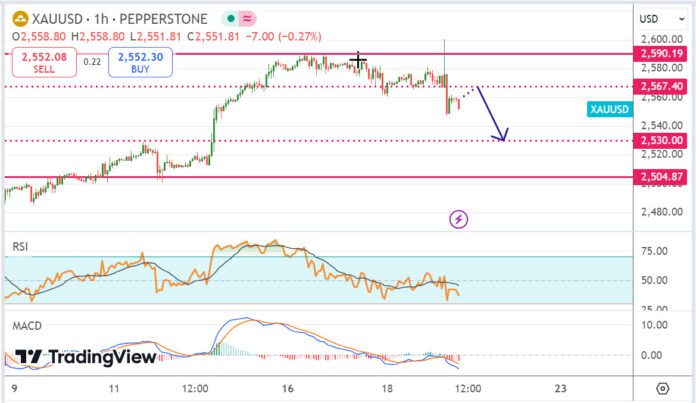Click the TradingView logo

tap(86, 357)
